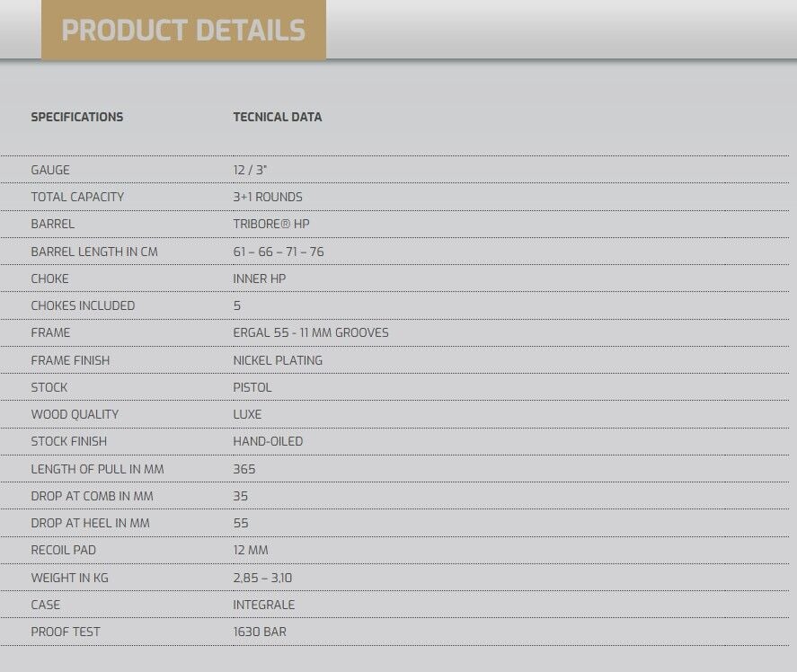Image resolution: width=797 pixels, height=672 pixels.
Task: Click the Ergal 55 - 11 MM Grooves value
Action: (x=311, y=332)
